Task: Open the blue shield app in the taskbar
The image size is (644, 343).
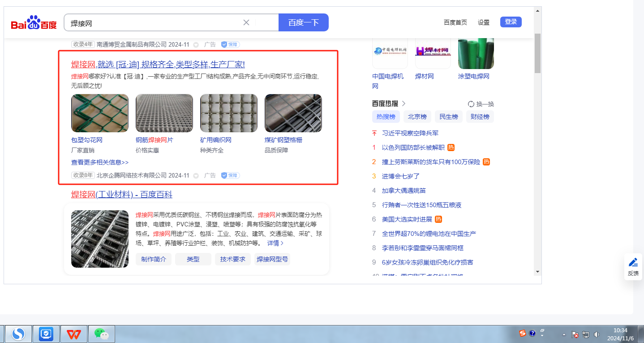Action: click(x=46, y=334)
